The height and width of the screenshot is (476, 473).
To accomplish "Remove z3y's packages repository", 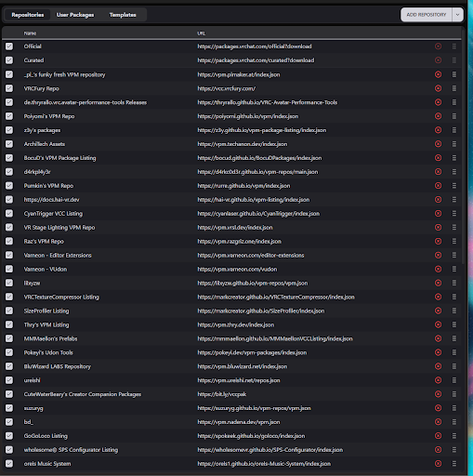I will click(x=438, y=130).
